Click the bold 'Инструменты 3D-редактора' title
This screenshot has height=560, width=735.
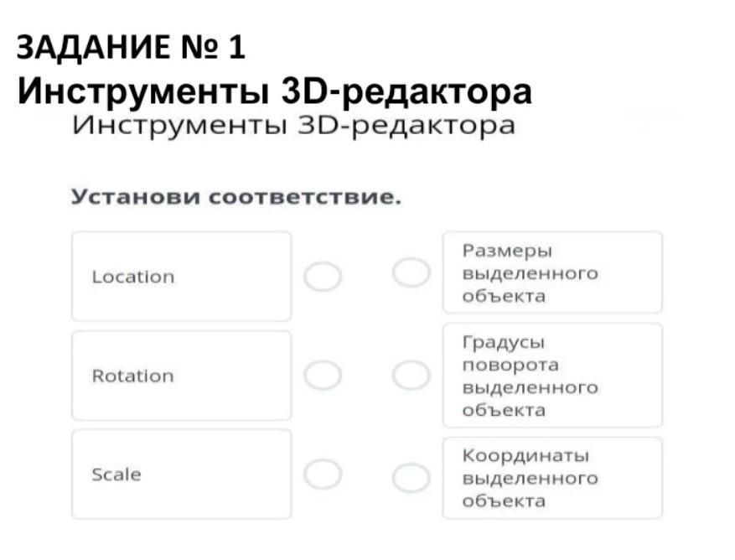(275, 91)
